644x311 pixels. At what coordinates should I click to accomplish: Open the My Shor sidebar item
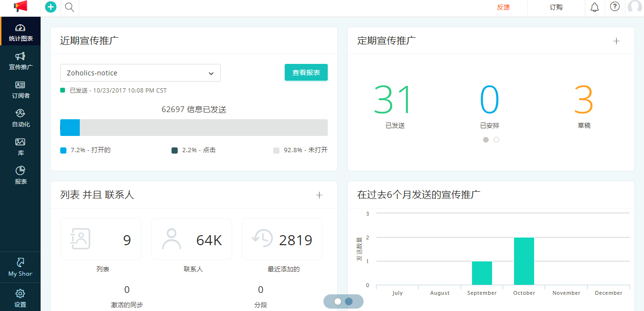pyautogui.click(x=20, y=267)
